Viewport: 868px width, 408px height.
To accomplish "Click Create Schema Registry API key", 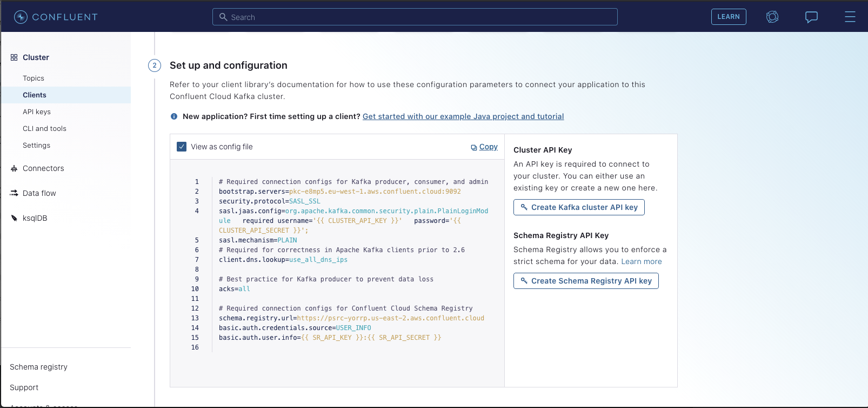I will point(586,281).
